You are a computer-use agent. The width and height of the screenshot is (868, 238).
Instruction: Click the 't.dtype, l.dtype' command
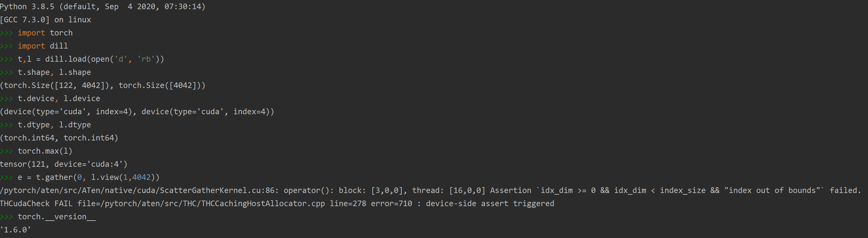[54, 125]
